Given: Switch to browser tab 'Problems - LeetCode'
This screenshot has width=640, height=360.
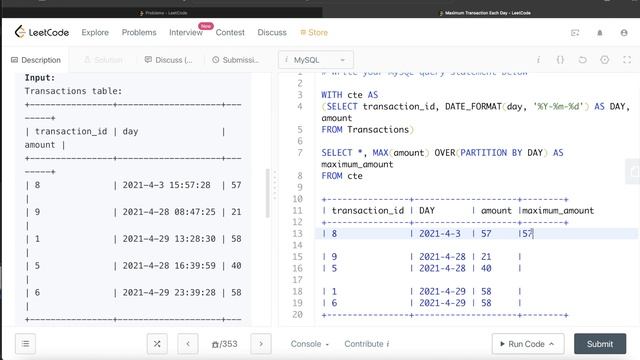Looking at the screenshot, I should 163,13.
